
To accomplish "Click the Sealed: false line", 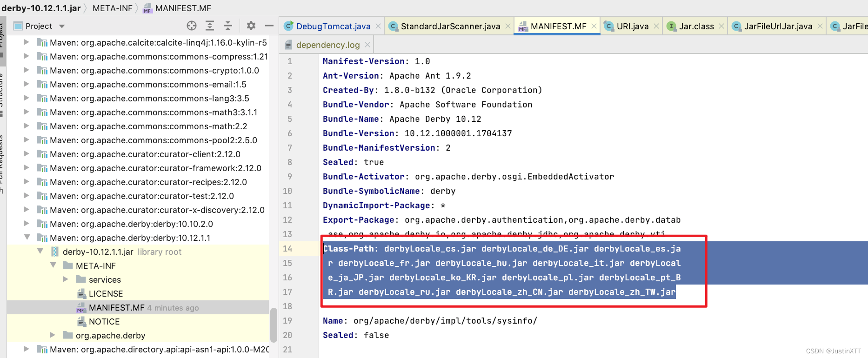I will (x=356, y=335).
